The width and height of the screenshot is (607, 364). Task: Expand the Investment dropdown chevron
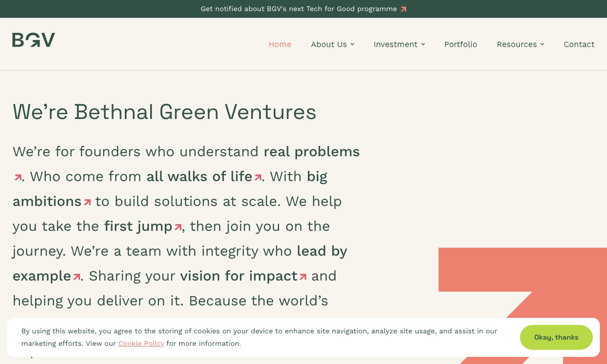coord(423,44)
